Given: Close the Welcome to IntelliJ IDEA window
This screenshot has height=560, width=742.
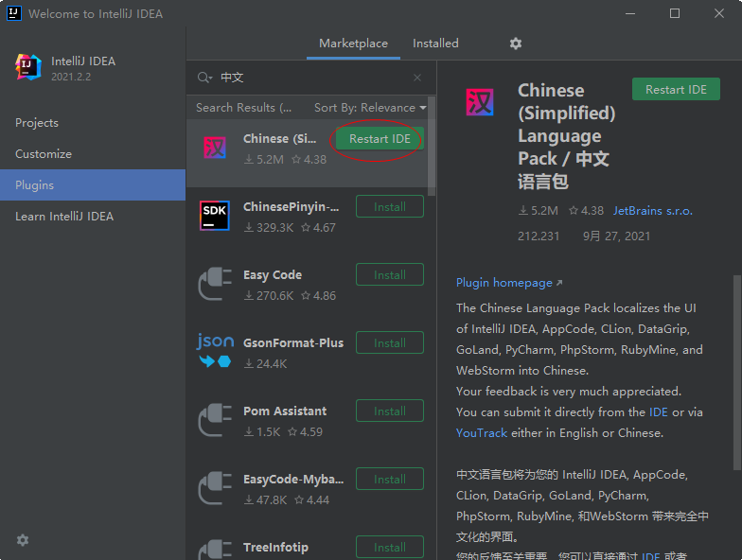Looking at the screenshot, I should pyautogui.click(x=719, y=13).
